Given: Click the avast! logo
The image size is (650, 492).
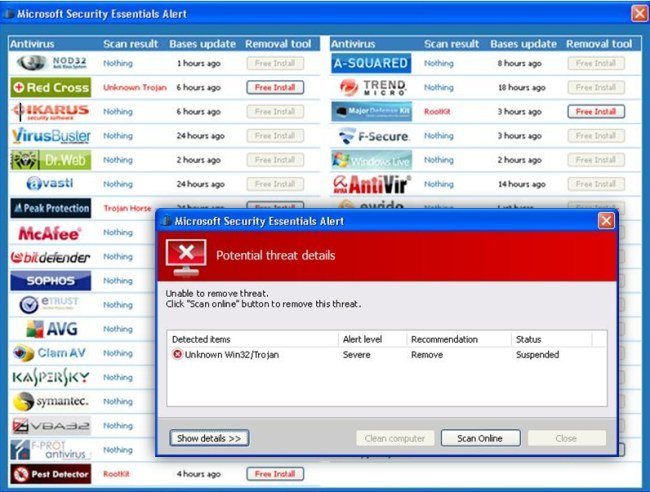Looking at the screenshot, I should (50, 184).
